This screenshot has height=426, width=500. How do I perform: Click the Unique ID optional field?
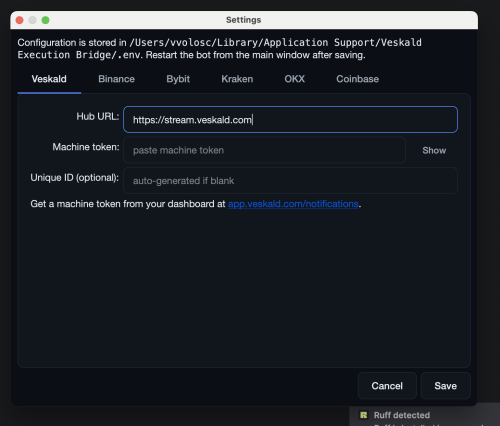(290, 181)
